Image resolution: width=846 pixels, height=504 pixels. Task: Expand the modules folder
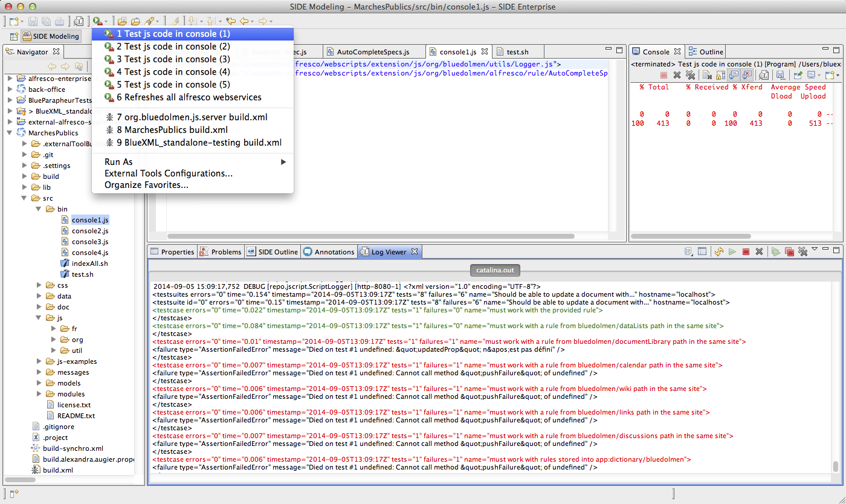39,394
